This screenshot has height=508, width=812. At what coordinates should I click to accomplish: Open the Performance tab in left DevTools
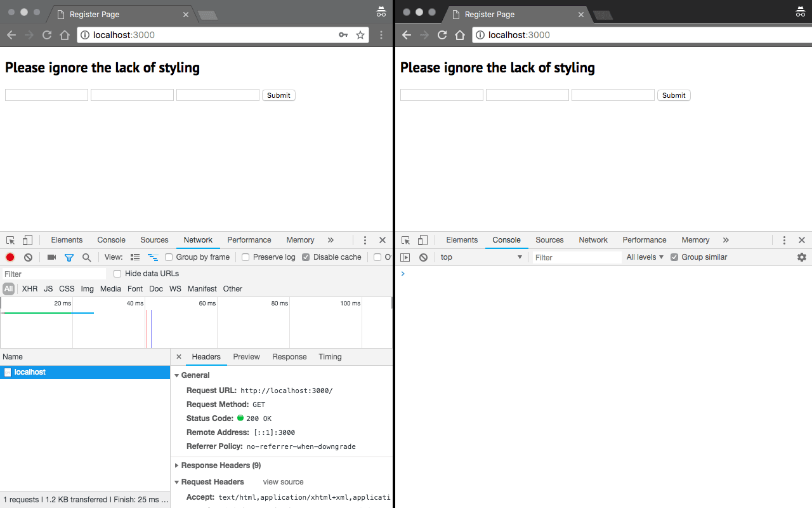point(249,240)
